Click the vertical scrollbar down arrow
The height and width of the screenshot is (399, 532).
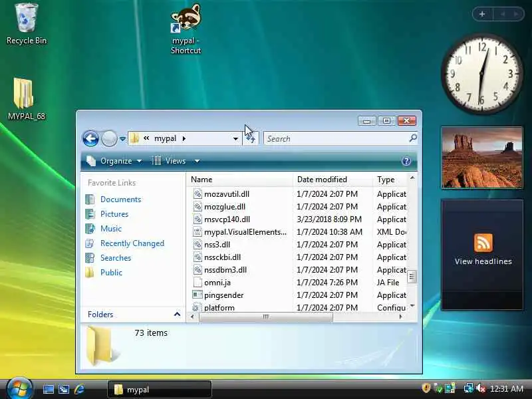tap(412, 306)
